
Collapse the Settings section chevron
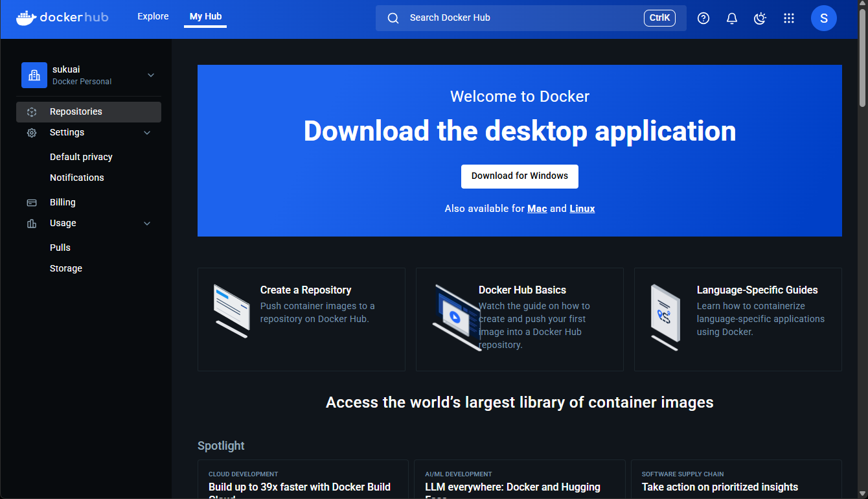[x=147, y=133]
